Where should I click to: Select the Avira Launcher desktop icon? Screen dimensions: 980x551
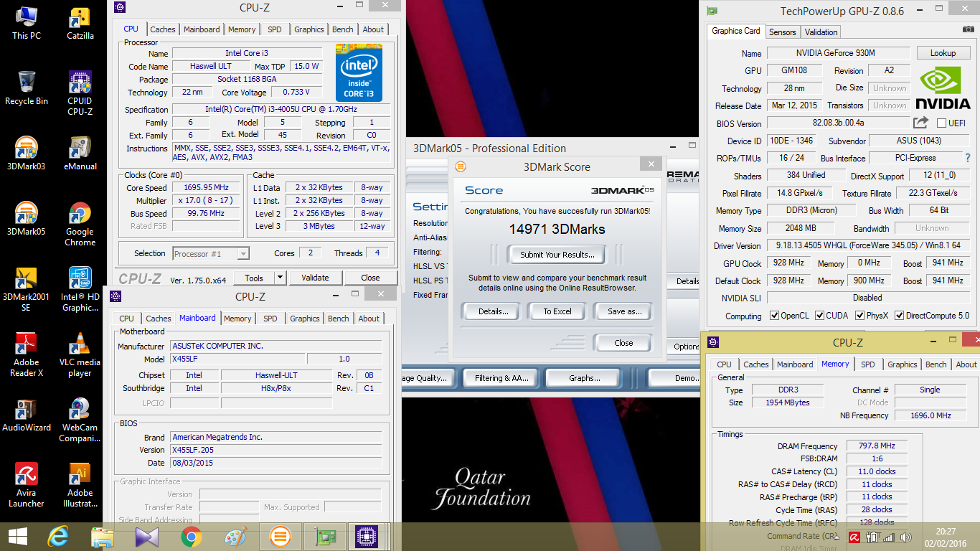coord(27,485)
